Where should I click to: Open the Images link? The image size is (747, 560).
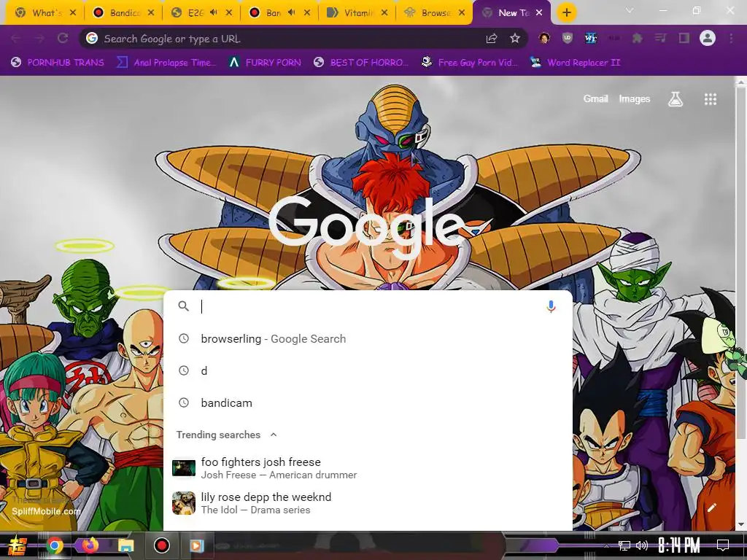[x=634, y=98]
